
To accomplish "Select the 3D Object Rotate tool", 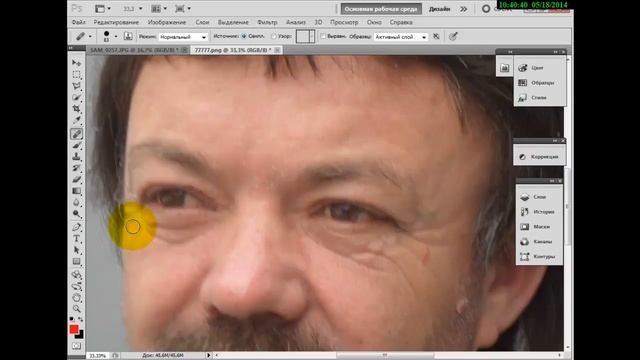I will click(x=76, y=275).
